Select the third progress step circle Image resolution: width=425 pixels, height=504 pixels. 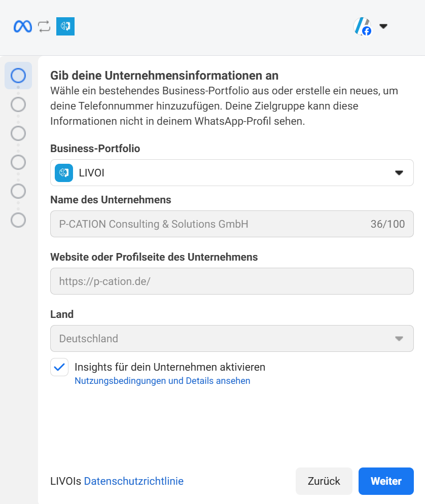point(18,133)
